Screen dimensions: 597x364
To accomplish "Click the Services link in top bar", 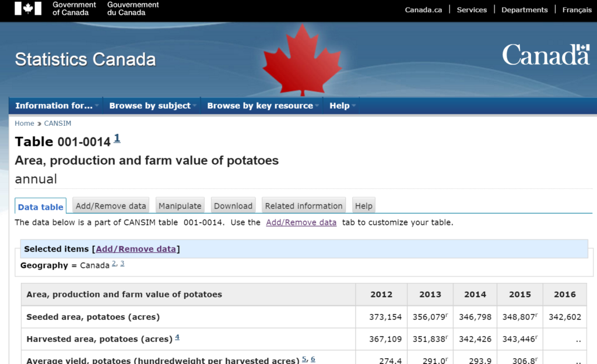I will pyautogui.click(x=472, y=9).
